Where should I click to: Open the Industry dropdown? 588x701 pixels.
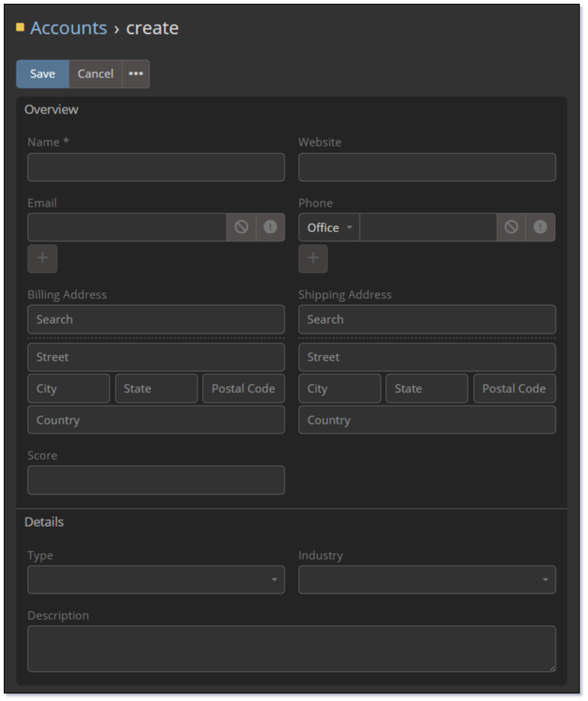427,580
